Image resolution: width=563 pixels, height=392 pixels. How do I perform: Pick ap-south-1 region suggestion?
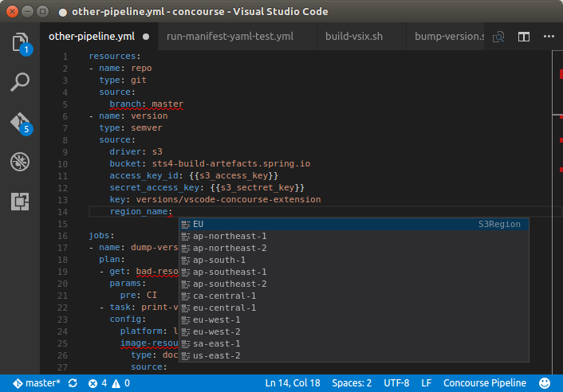(354, 260)
